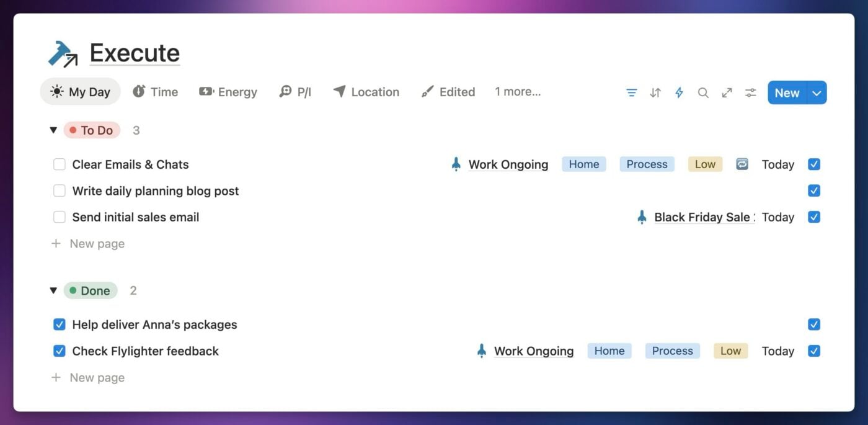
Task: Click the recurring icon on Clear Emails row
Action: pos(742,164)
